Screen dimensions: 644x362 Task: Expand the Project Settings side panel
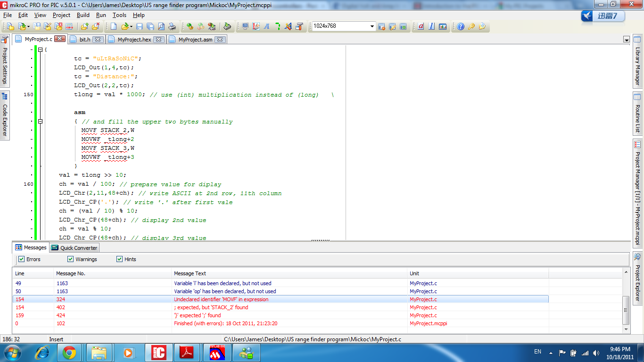5,60
